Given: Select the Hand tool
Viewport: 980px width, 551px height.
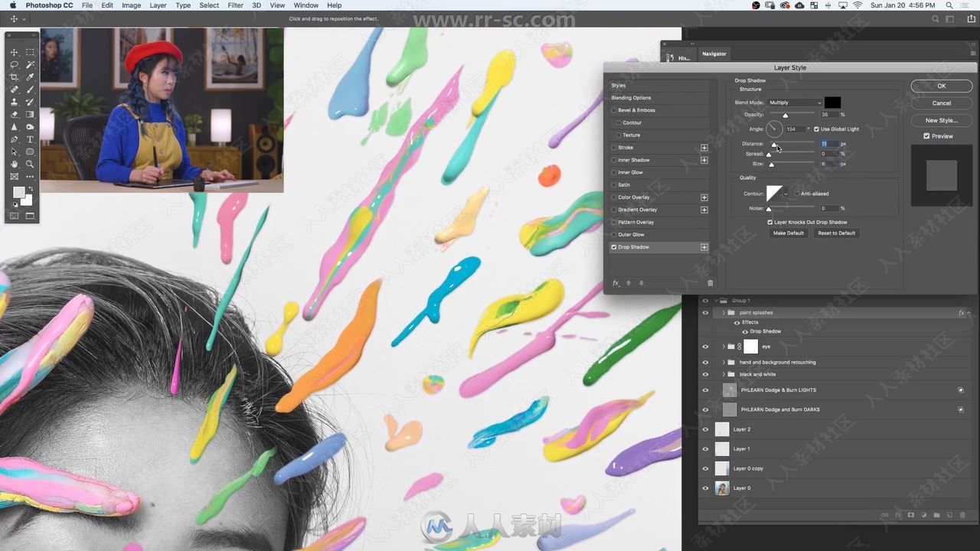Looking at the screenshot, I should point(14,164).
